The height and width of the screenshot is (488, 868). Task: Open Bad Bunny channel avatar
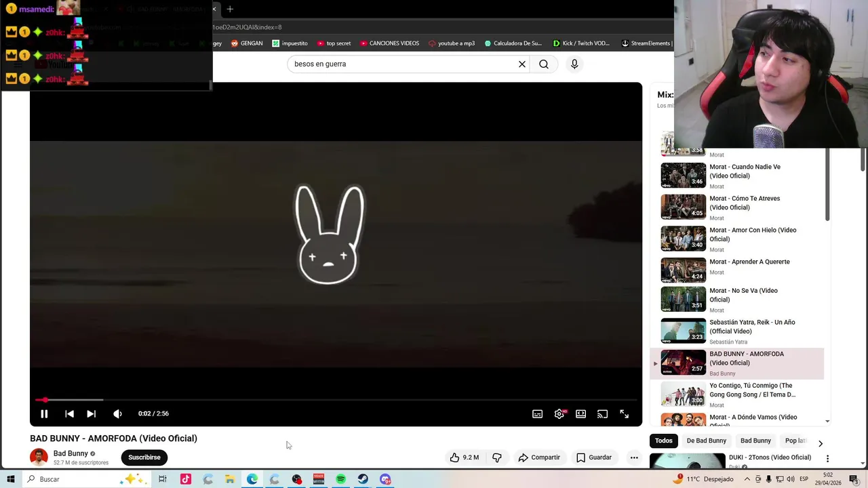tap(39, 457)
